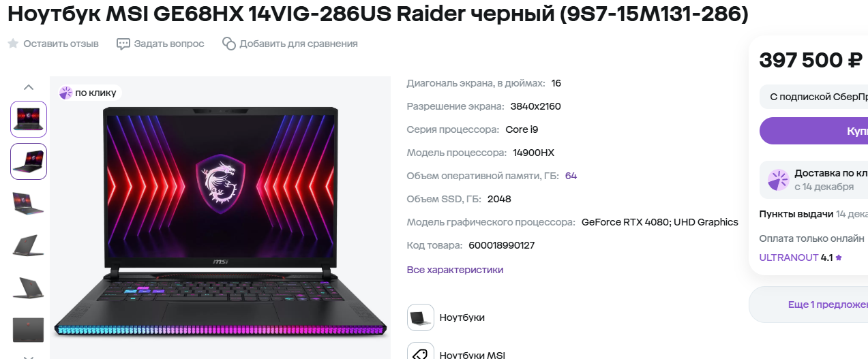Show the third side-view laptop thumbnail

29,204
